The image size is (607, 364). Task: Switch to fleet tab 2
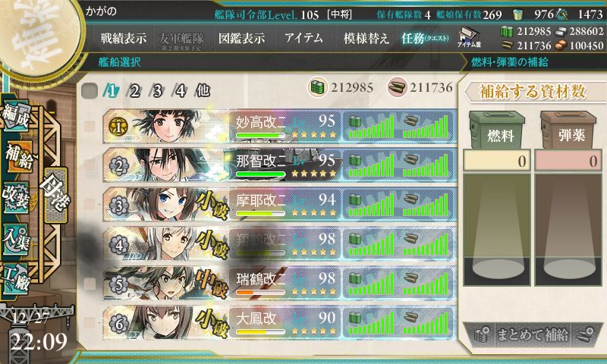pos(134,91)
